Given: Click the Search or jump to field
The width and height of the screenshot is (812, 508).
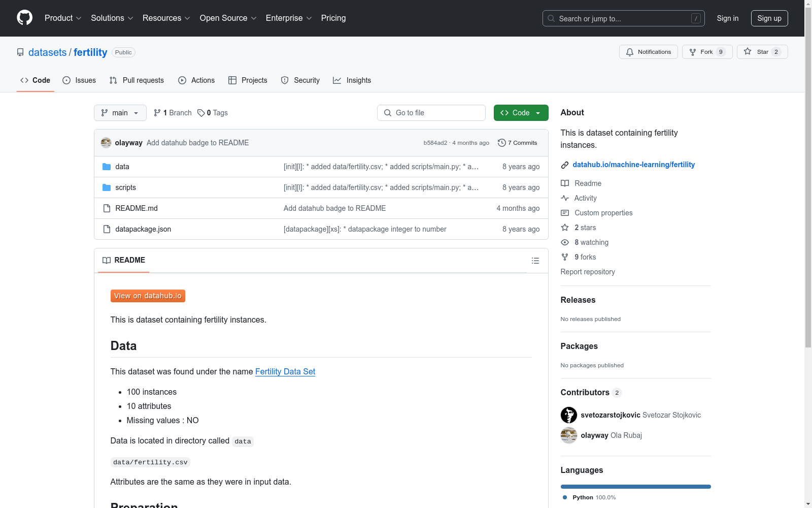Looking at the screenshot, I should coord(624,18).
